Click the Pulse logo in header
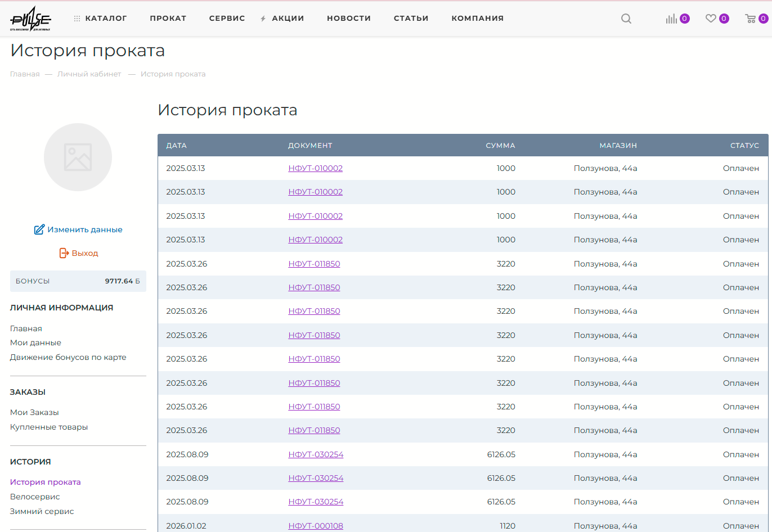772x532 pixels. pyautogui.click(x=31, y=19)
